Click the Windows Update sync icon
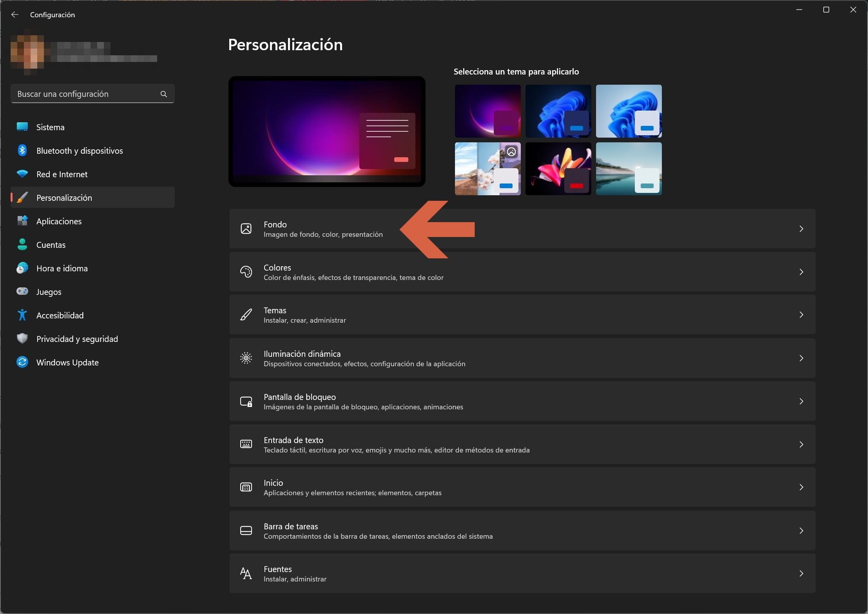 [x=22, y=362]
